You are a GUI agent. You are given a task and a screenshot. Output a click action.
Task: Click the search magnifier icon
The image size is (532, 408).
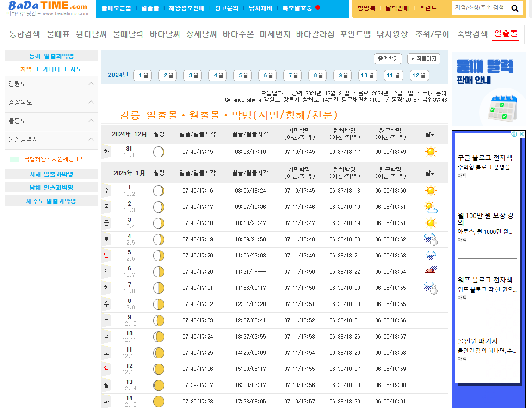click(514, 7)
